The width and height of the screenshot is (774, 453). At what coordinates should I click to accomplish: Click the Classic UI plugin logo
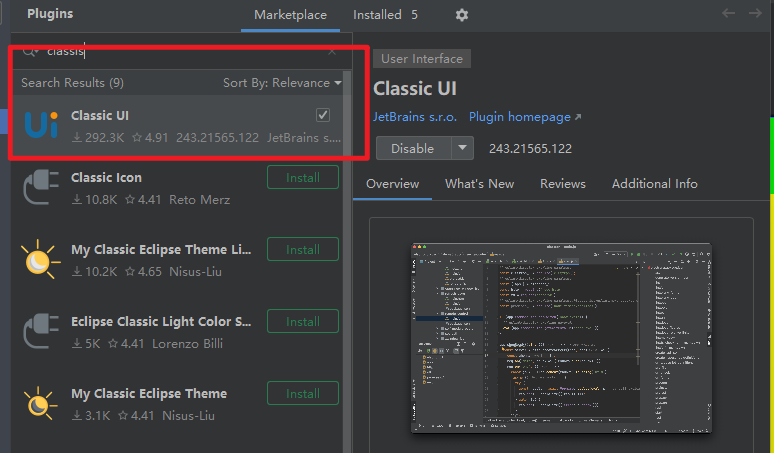[x=41, y=124]
